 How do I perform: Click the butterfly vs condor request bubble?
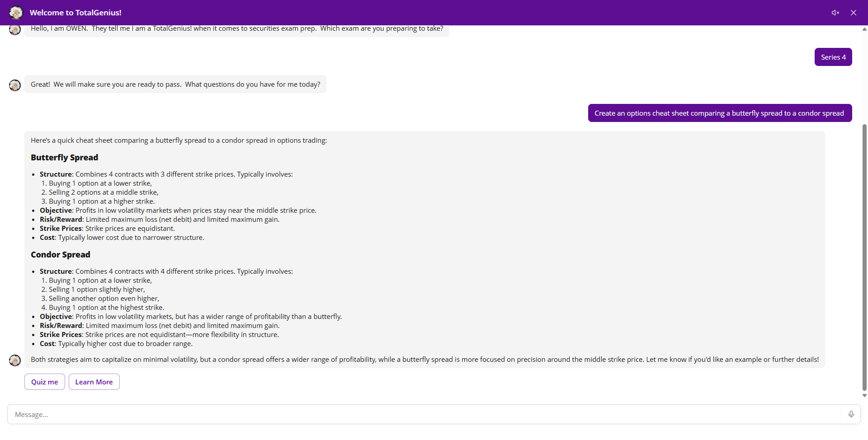tap(720, 113)
